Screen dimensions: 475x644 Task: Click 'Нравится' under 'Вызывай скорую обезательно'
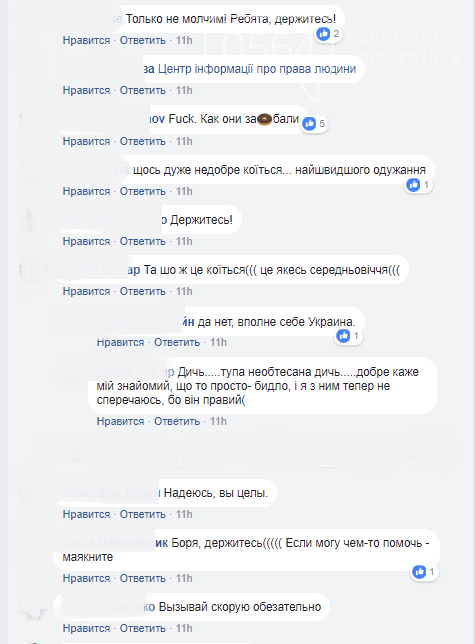(x=86, y=628)
